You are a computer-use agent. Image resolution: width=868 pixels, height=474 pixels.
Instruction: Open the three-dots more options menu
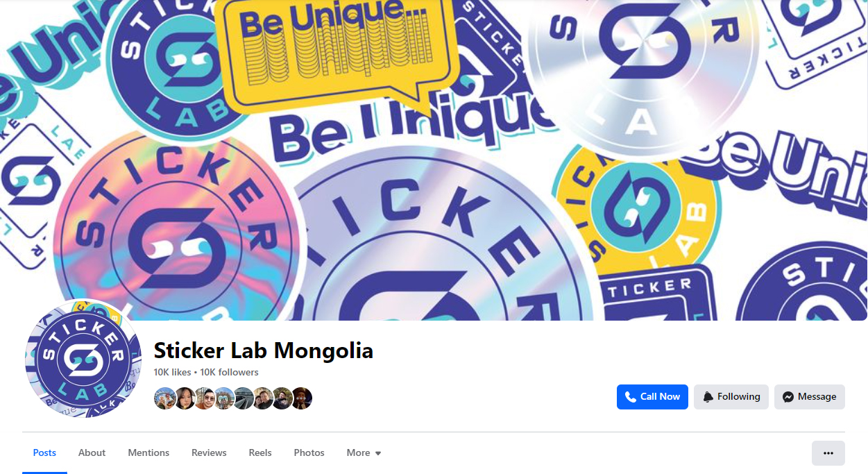(828, 453)
